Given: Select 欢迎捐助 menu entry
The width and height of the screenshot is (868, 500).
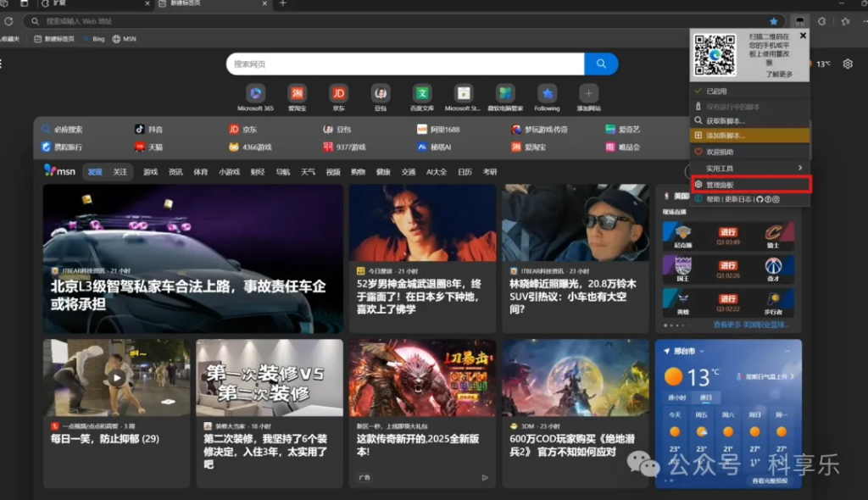Looking at the screenshot, I should (749, 152).
